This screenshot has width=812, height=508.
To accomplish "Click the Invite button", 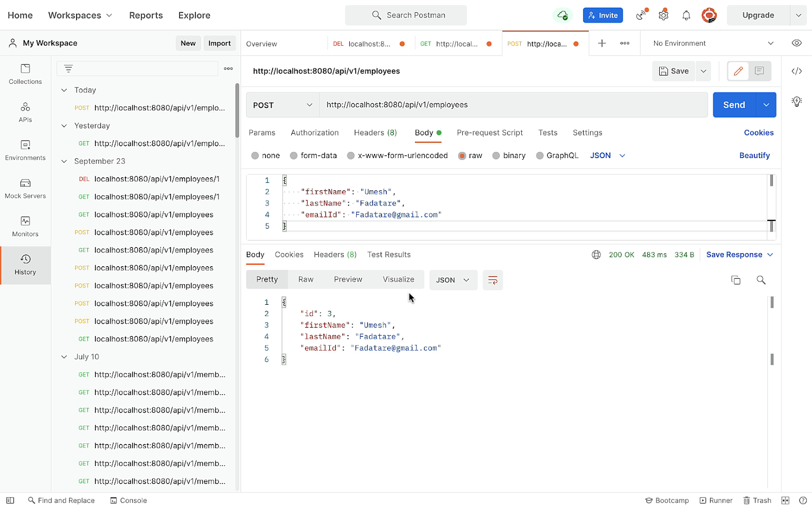I will coord(603,15).
